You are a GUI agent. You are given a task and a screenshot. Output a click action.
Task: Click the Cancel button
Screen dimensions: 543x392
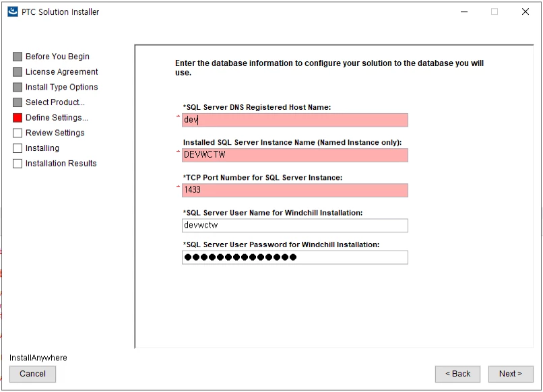pyautogui.click(x=32, y=374)
